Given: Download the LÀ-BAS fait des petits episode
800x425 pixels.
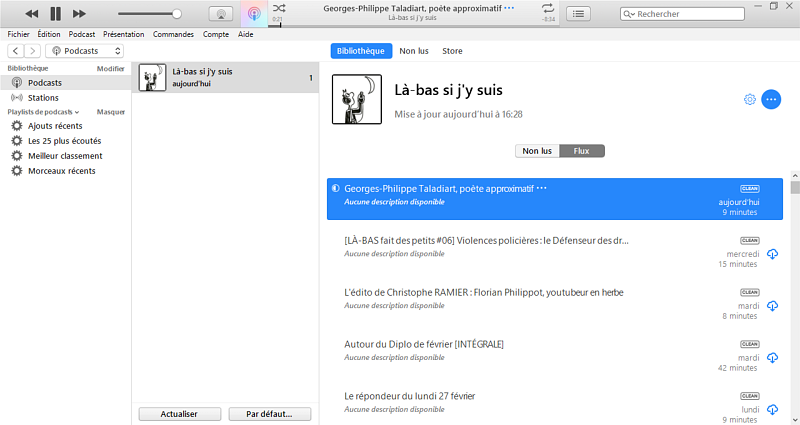Looking at the screenshot, I should pos(772,254).
